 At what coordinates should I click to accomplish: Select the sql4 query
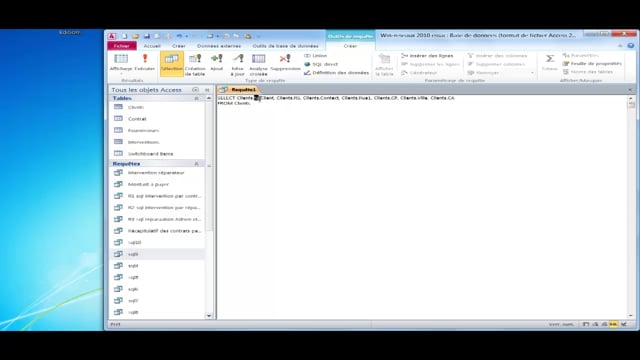(x=157, y=266)
